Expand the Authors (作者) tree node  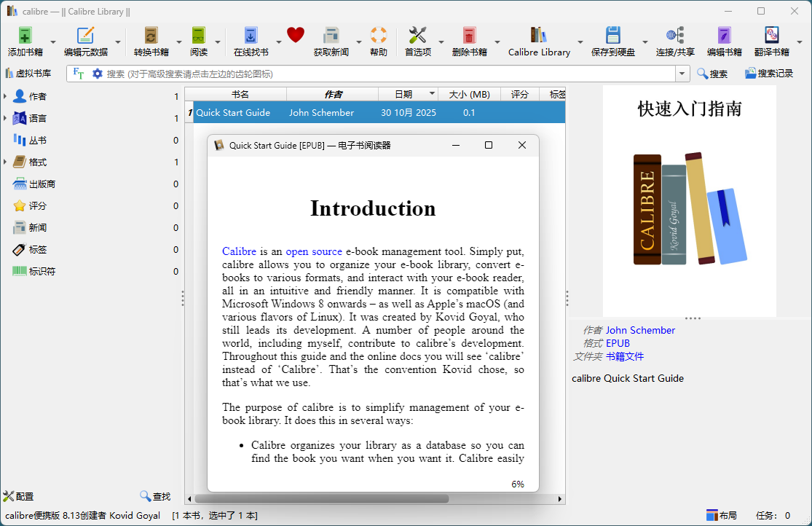point(5,96)
